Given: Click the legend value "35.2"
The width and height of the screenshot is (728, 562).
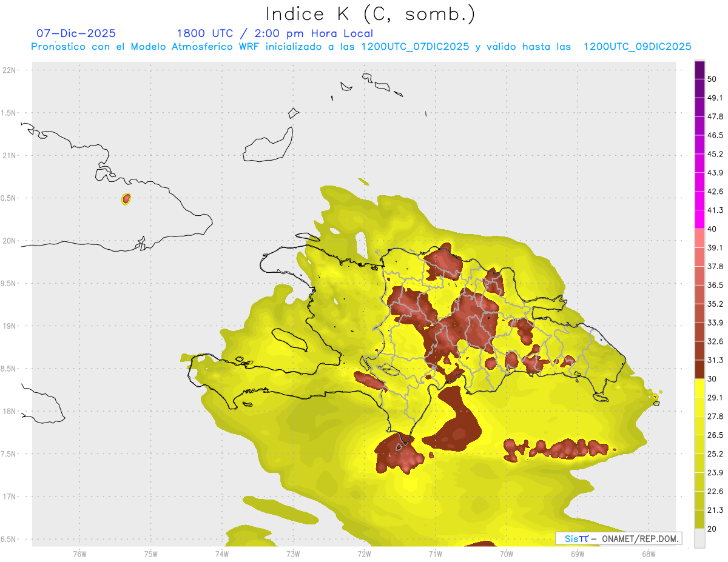Looking at the screenshot, I should click(715, 304).
